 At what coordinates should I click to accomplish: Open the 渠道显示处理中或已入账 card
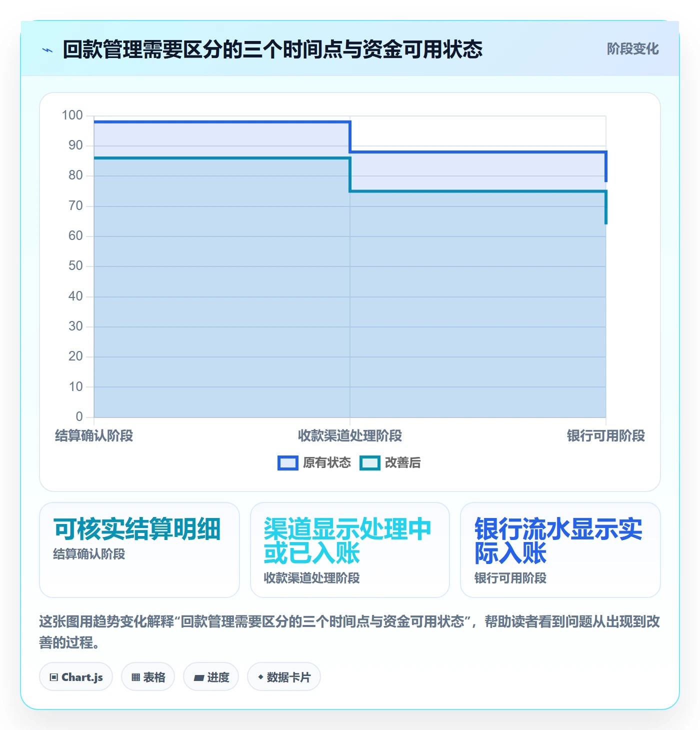click(x=350, y=550)
